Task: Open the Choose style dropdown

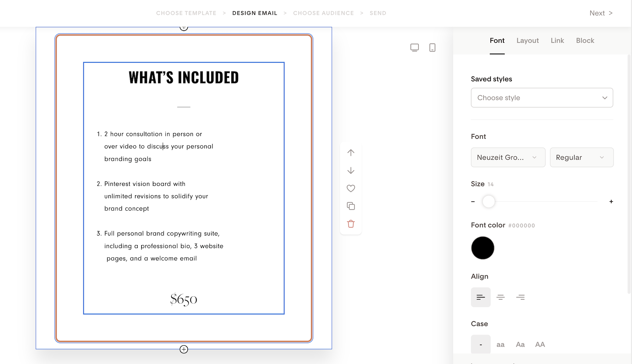Action: 542,98
